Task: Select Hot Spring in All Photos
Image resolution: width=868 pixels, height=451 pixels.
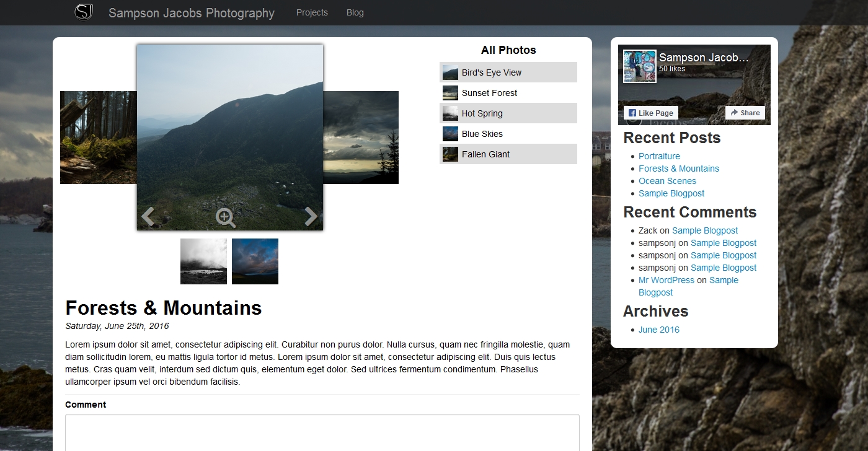Action: pyautogui.click(x=508, y=113)
